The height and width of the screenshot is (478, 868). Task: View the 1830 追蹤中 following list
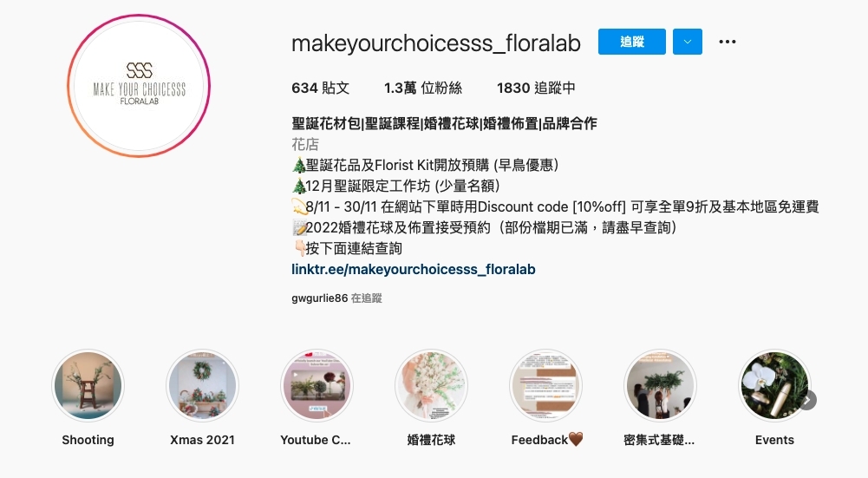click(x=536, y=88)
